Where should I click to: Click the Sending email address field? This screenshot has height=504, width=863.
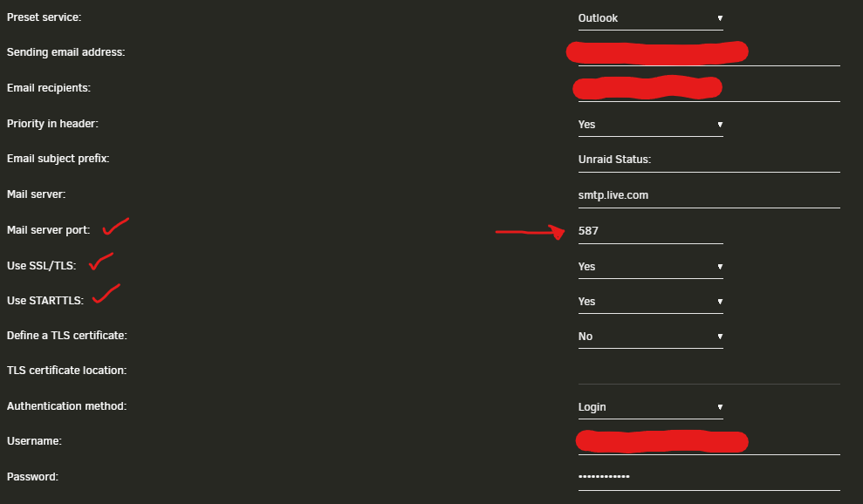click(709, 53)
